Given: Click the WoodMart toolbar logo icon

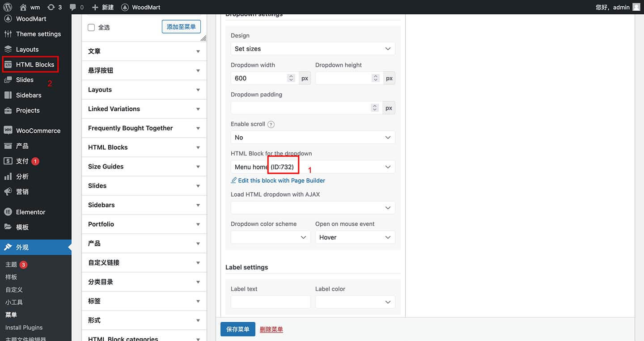Looking at the screenshot, I should click(125, 7).
